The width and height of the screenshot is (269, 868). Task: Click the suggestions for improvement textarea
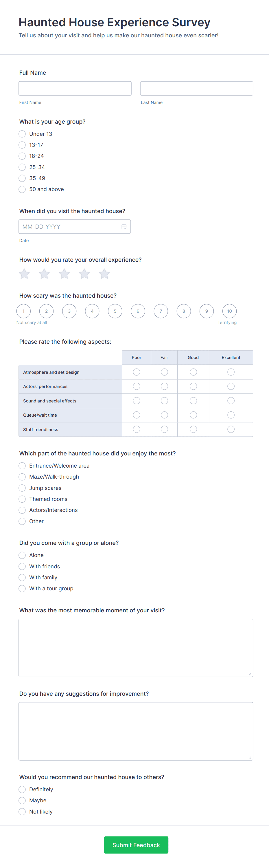pyautogui.click(x=136, y=731)
